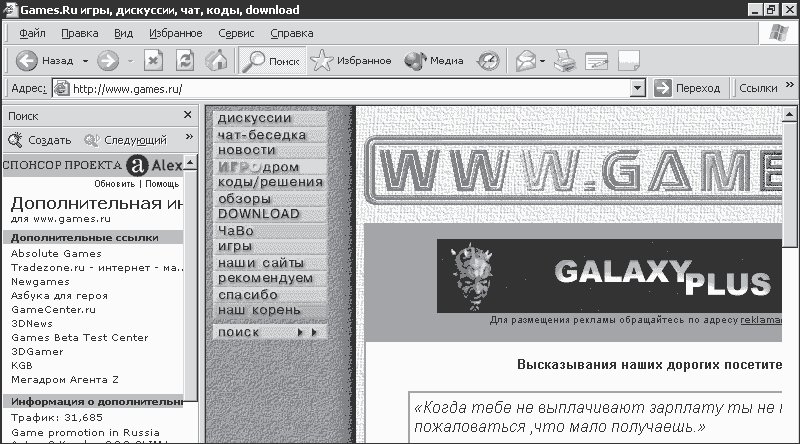800x444 pixels.
Task: Open the History clock icon
Action: (488, 61)
